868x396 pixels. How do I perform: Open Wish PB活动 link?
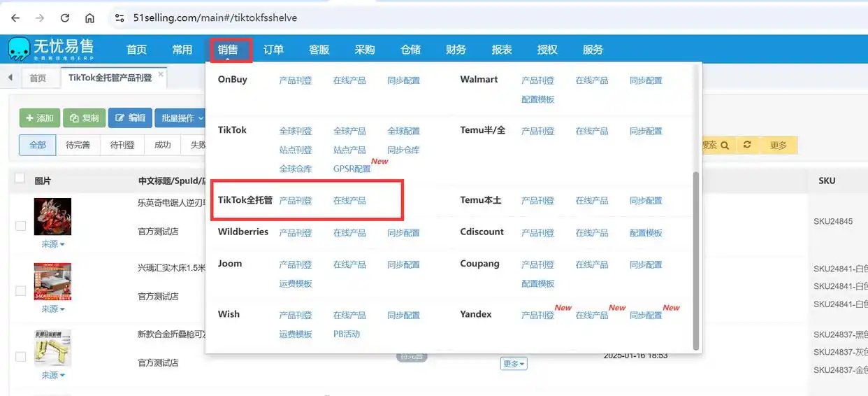(347, 334)
